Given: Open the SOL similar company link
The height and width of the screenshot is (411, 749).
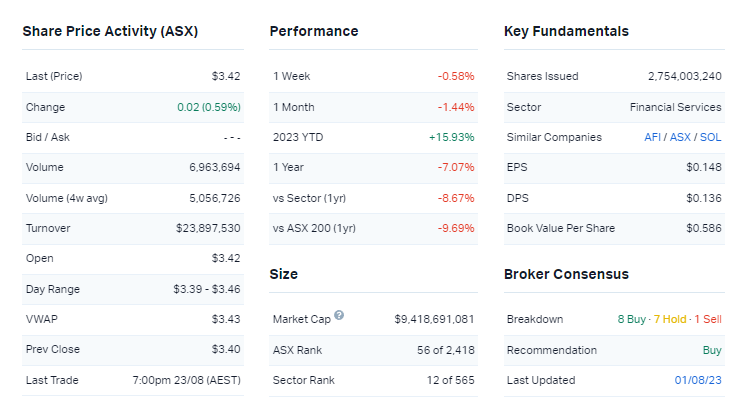Looking at the screenshot, I should pos(710,137).
